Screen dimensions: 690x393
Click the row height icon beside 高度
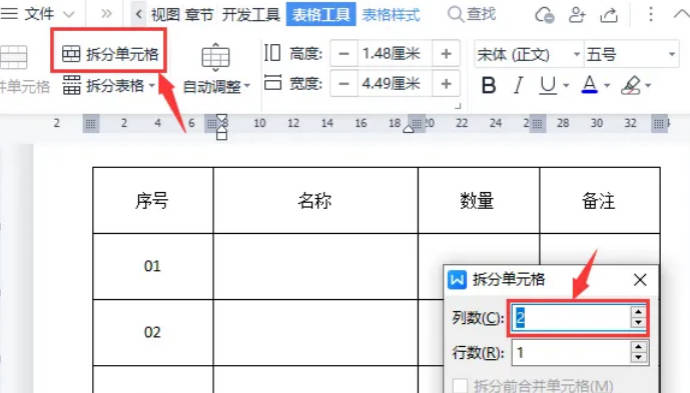coord(272,52)
